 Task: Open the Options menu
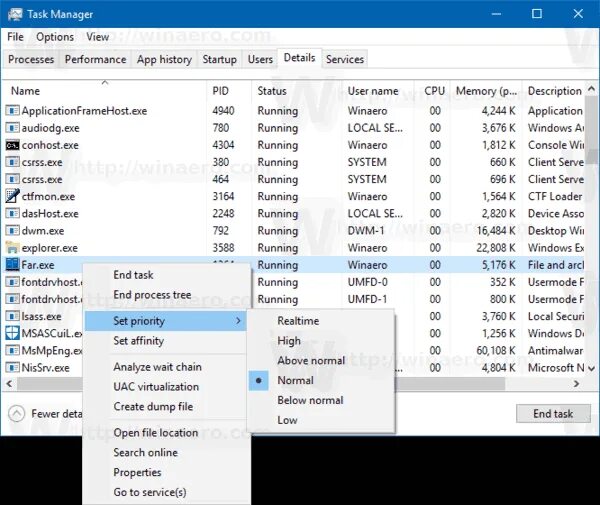click(x=55, y=37)
